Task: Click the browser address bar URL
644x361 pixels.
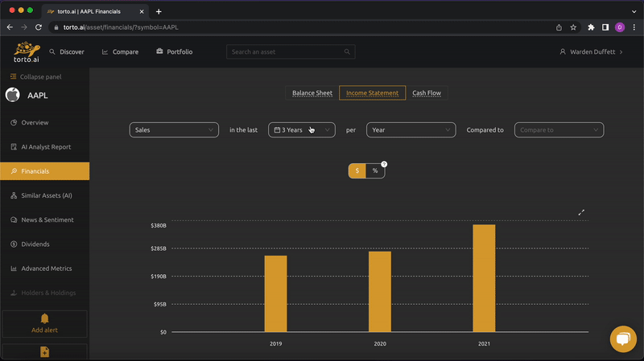Action: [121, 27]
